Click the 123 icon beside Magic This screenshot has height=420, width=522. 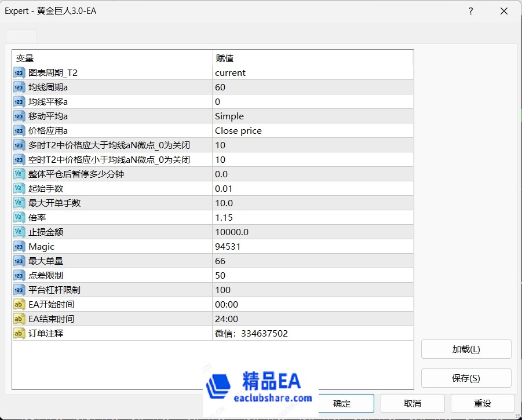point(20,246)
